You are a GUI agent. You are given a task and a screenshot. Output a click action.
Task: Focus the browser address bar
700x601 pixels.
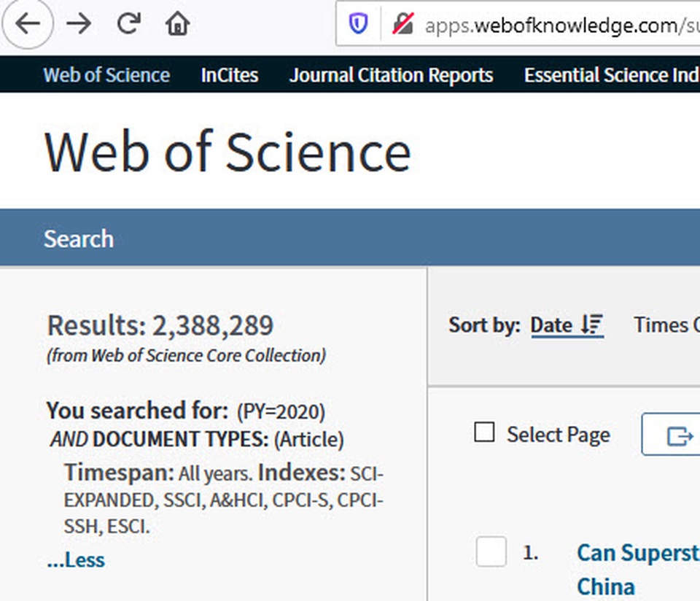tap(518, 23)
